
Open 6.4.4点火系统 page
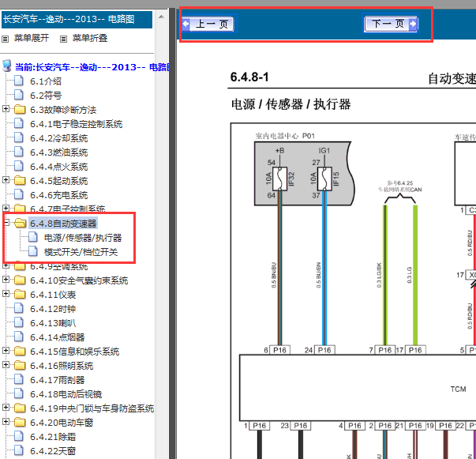point(59,167)
